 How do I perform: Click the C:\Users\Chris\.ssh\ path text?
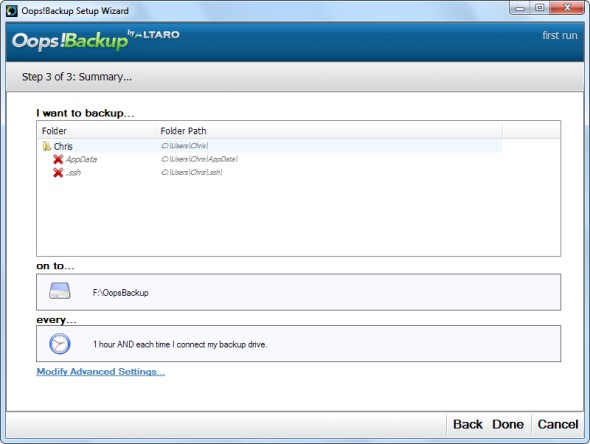pos(192,172)
